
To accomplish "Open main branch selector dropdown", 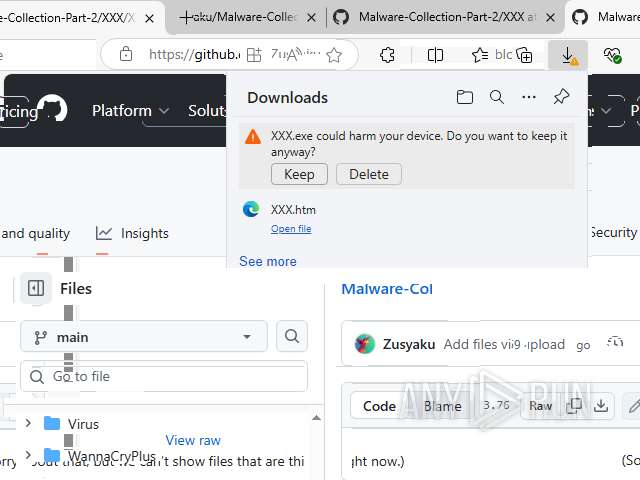I will pyautogui.click(x=144, y=337).
